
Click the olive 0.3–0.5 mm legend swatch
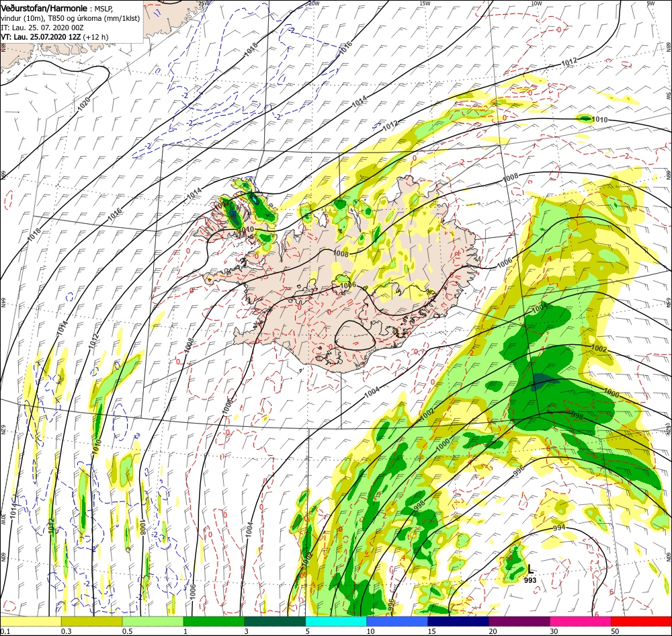pyautogui.click(x=91, y=621)
